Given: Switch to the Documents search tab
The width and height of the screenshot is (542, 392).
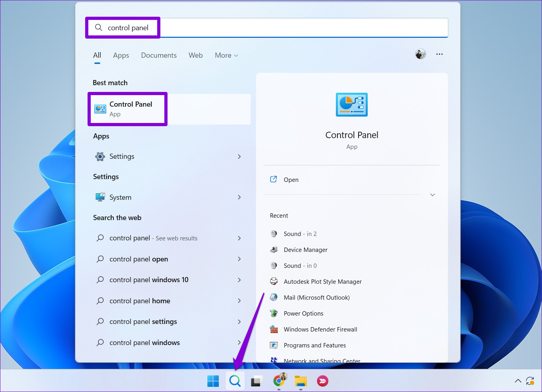Looking at the screenshot, I should pyautogui.click(x=159, y=55).
